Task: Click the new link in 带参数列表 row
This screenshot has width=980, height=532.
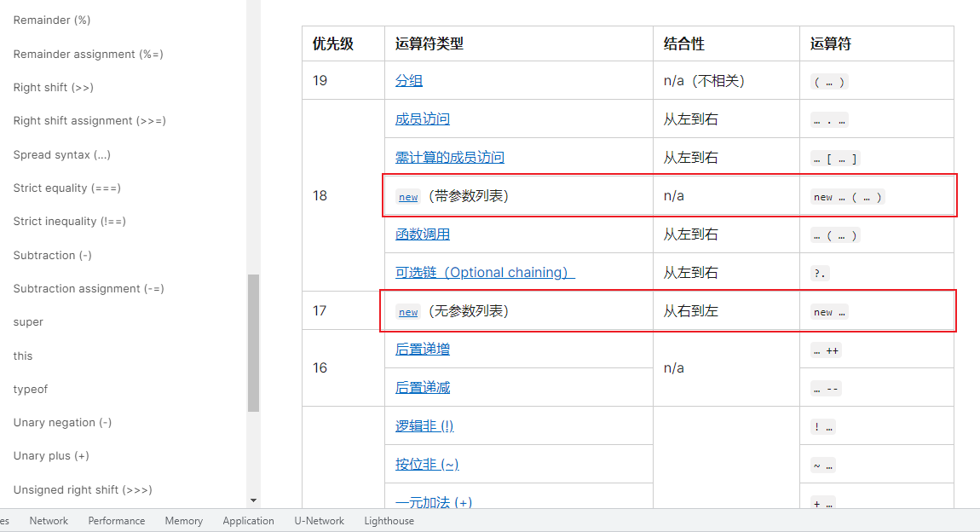Action: [408, 197]
